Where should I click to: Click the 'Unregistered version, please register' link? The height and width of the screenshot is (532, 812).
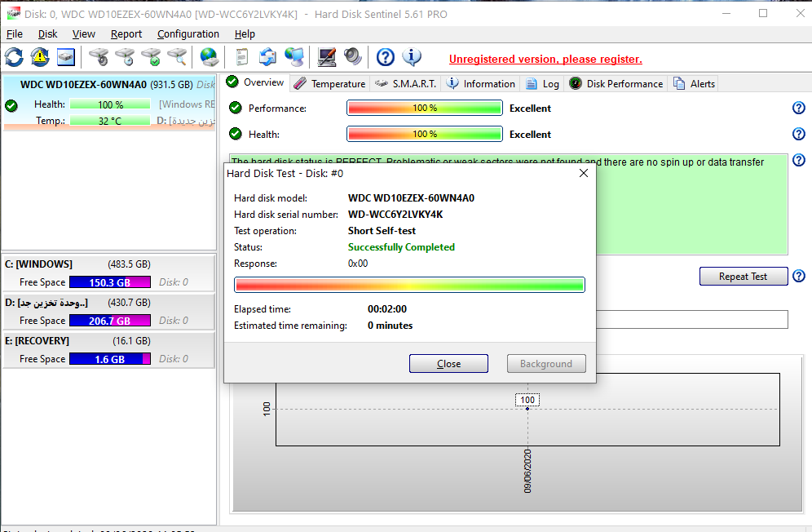pyautogui.click(x=545, y=60)
